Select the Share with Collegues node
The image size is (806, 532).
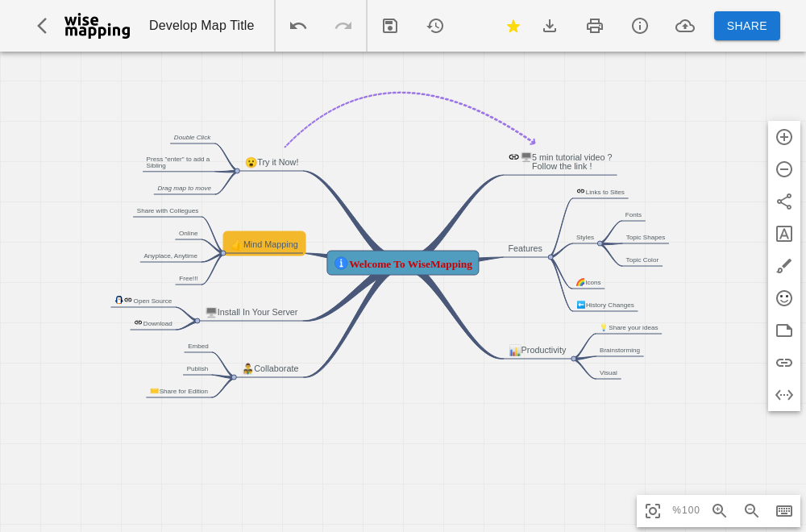point(168,210)
